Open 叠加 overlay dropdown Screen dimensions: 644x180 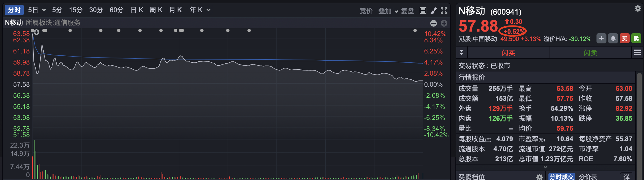pos(388,11)
